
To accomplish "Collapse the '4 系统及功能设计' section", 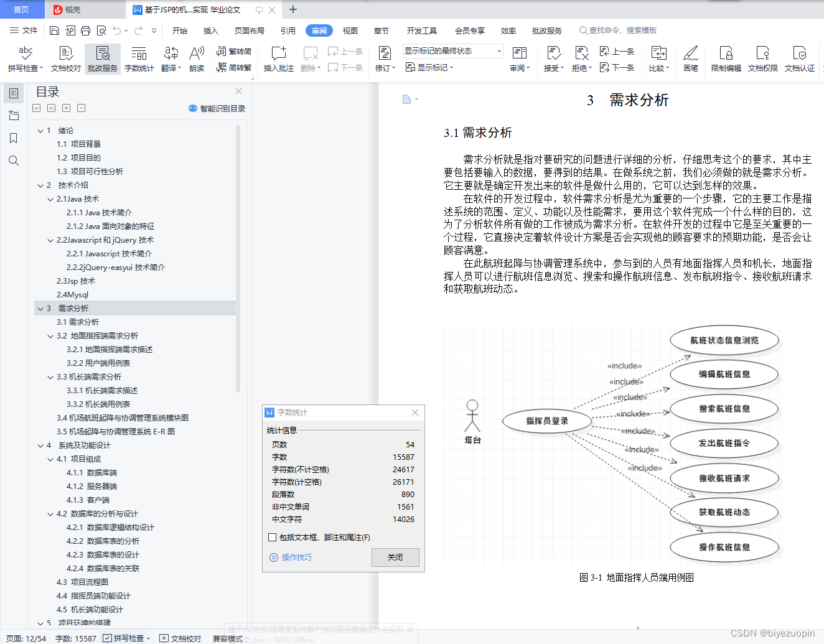I will coord(40,446).
